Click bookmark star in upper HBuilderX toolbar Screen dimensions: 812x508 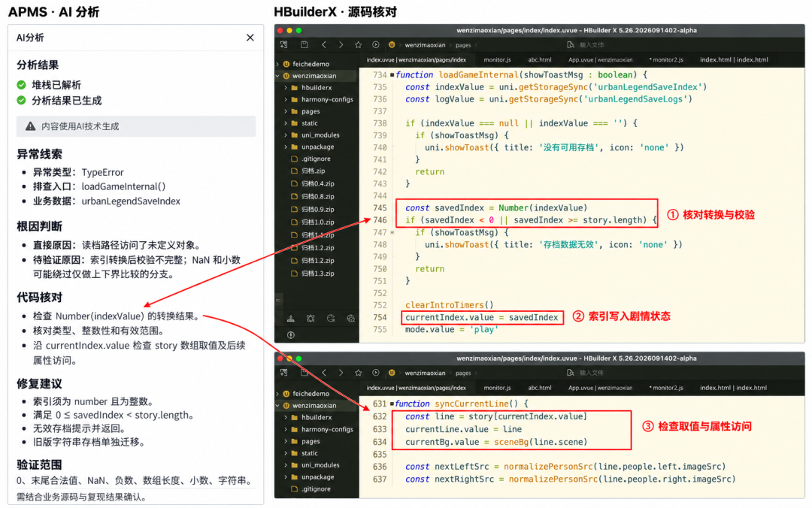[359, 44]
